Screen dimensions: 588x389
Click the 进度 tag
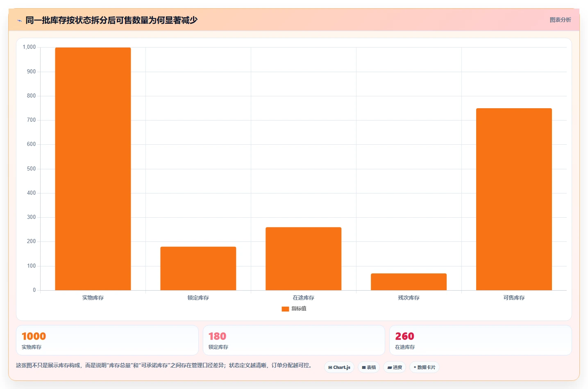[395, 367]
